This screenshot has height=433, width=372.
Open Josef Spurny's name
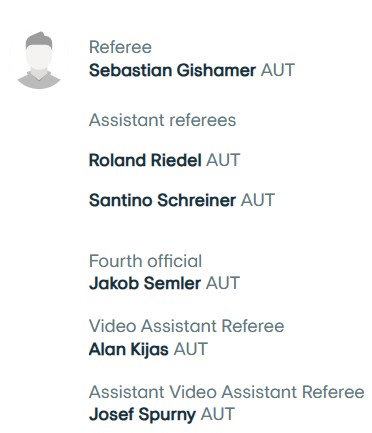142,414
